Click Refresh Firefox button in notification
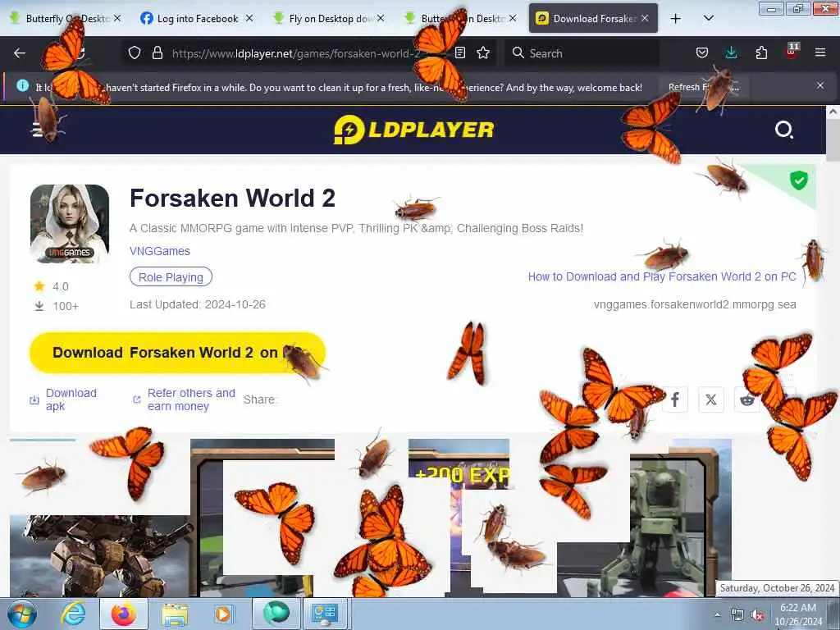Screen dimensions: 840x630 click(x=703, y=87)
